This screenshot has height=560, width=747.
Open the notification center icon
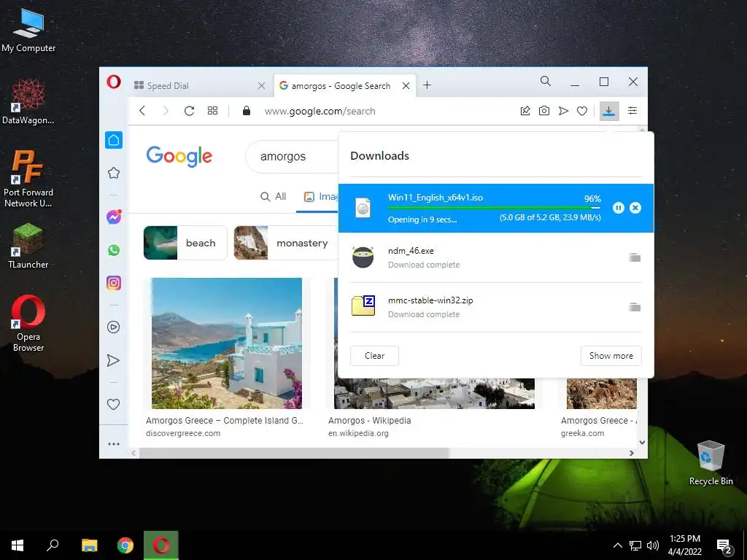coord(724,545)
